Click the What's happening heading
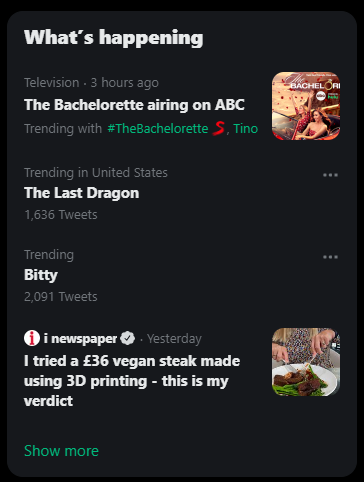Image resolution: width=364 pixels, height=482 pixels. 114,37
